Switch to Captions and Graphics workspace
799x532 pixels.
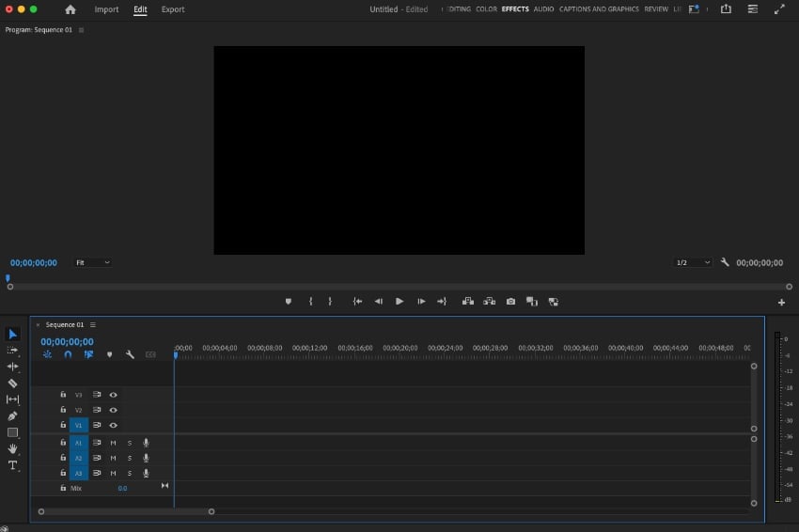[599, 9]
